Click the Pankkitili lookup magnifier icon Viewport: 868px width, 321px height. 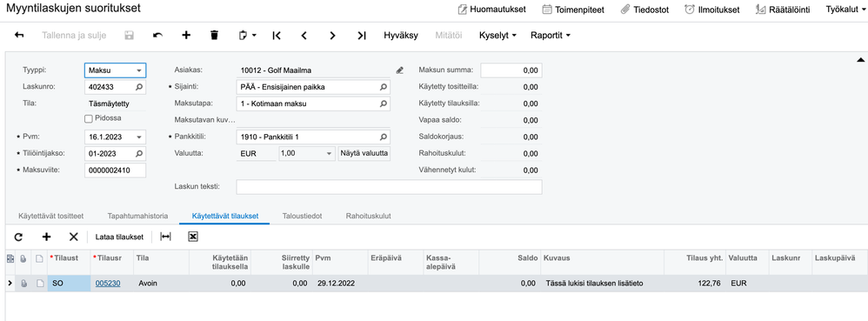click(383, 137)
